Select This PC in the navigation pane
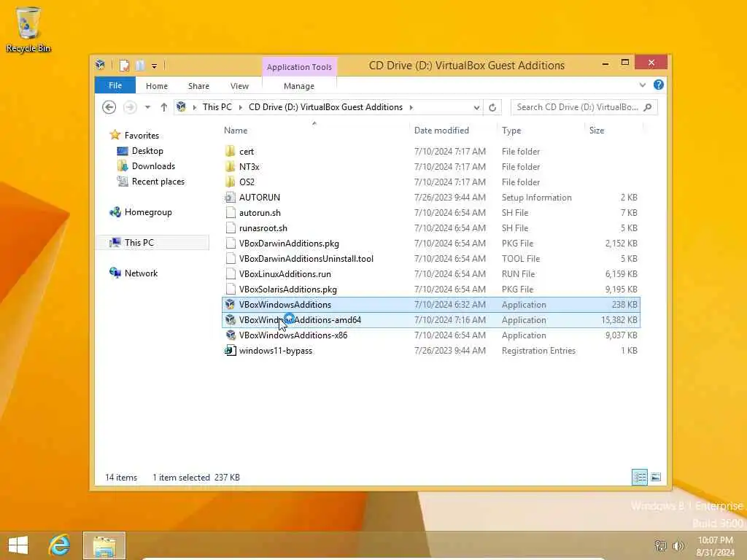Viewport: 747px width, 560px height. tap(139, 243)
